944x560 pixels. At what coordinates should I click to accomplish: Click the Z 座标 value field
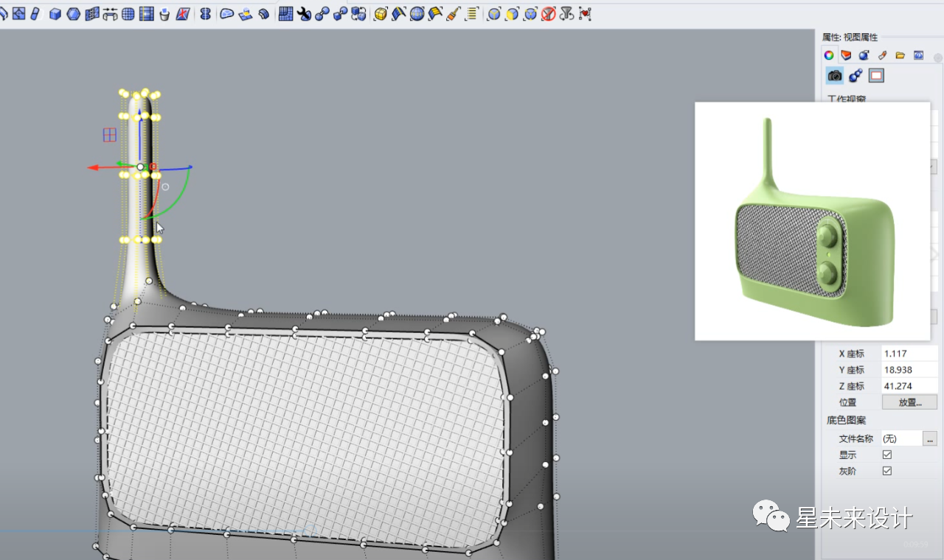(910, 386)
